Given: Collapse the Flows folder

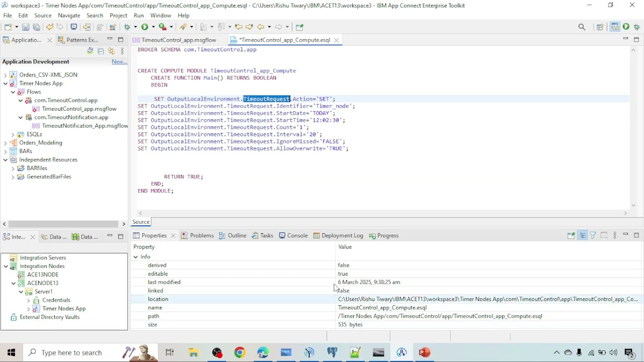Looking at the screenshot, I should tap(13, 92).
